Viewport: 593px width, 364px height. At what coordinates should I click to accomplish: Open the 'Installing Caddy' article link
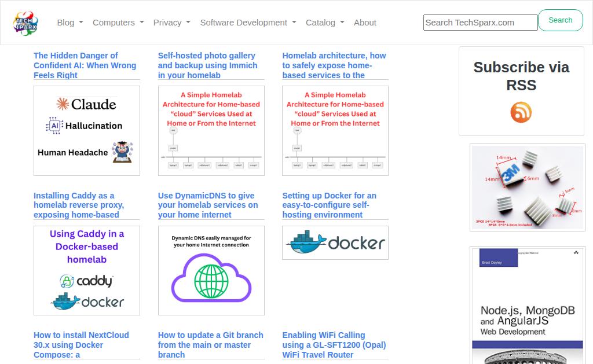tap(79, 205)
